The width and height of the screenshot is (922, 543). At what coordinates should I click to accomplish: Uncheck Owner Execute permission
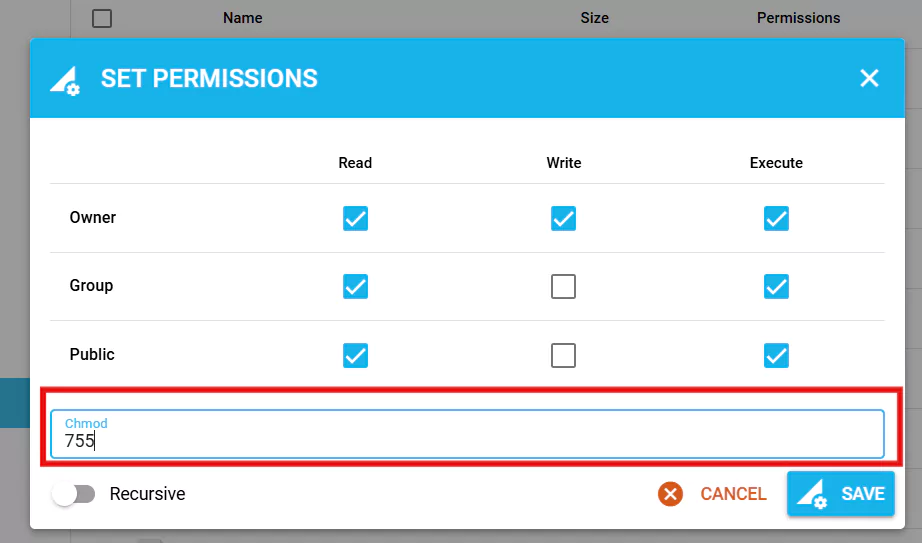pyautogui.click(x=776, y=218)
